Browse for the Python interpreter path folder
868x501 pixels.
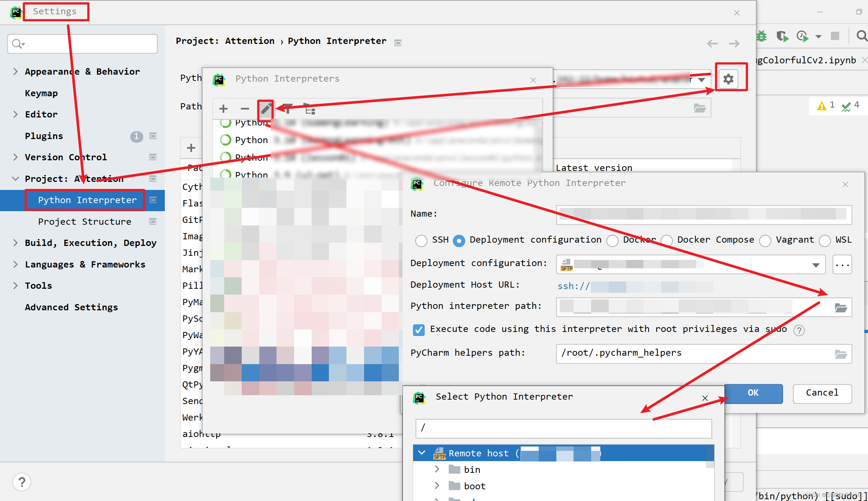(x=841, y=307)
